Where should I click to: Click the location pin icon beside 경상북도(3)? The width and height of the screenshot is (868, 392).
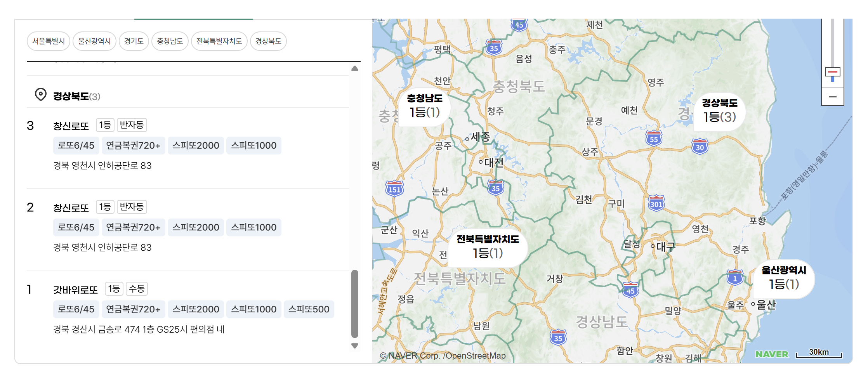pyautogui.click(x=40, y=94)
